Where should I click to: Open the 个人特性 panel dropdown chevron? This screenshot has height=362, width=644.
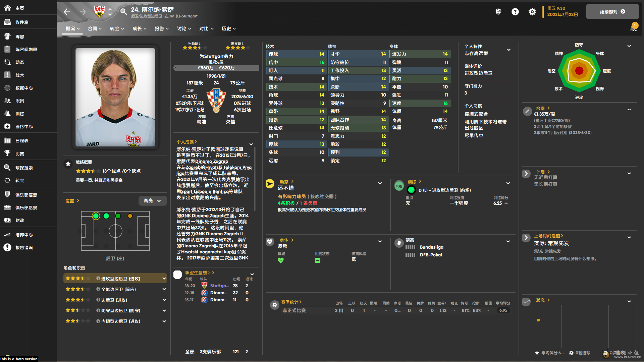[509, 50]
